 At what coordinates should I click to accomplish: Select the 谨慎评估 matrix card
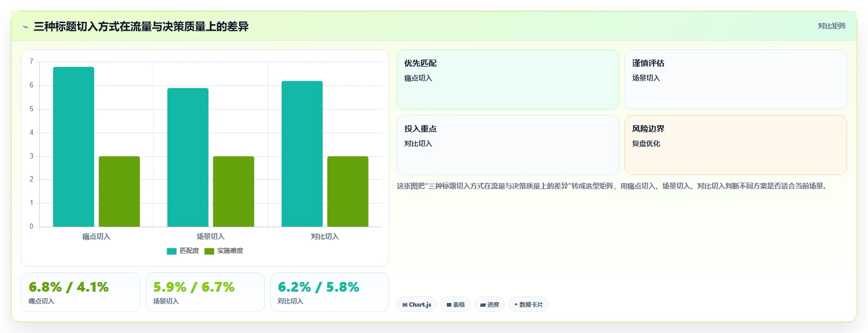[736, 79]
